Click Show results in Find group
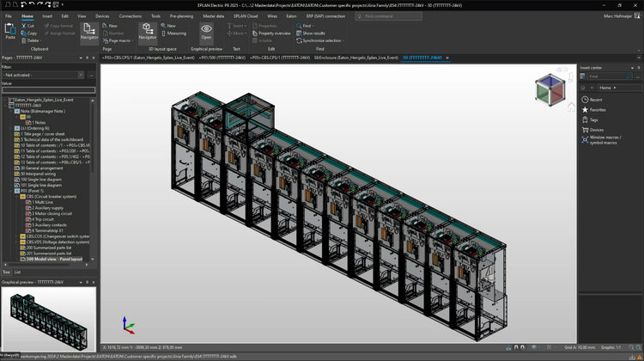 point(313,33)
